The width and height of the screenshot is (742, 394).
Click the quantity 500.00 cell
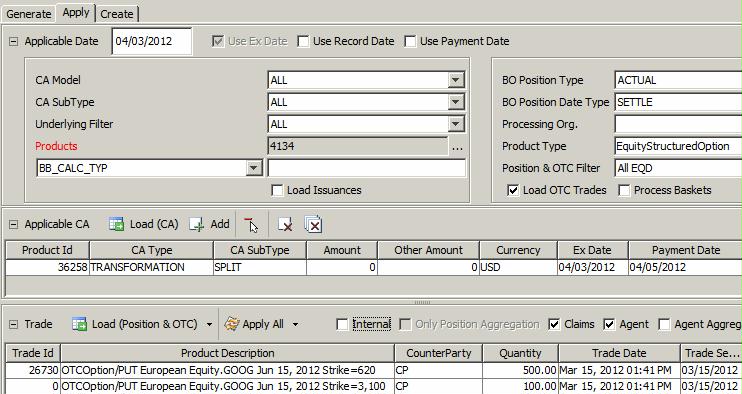coord(521,370)
